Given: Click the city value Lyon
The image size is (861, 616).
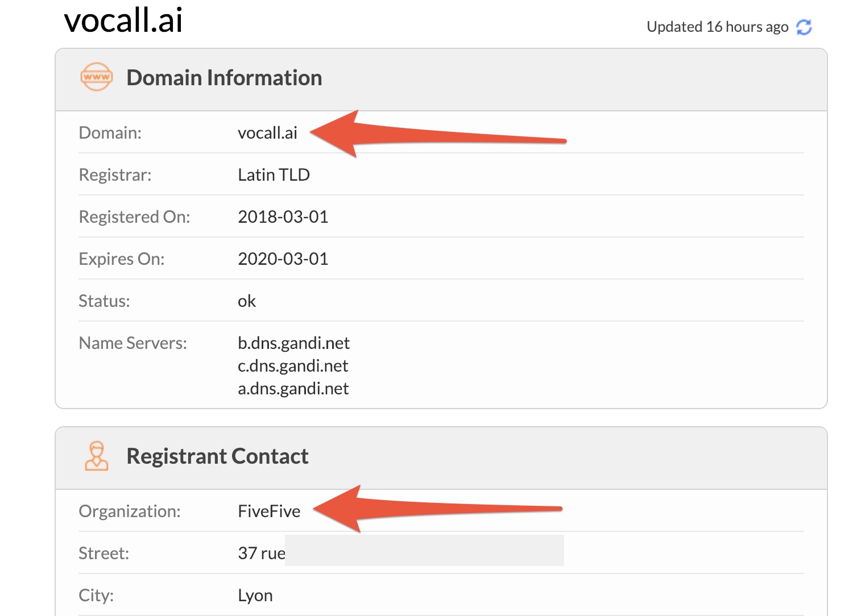Looking at the screenshot, I should pyautogui.click(x=255, y=595).
